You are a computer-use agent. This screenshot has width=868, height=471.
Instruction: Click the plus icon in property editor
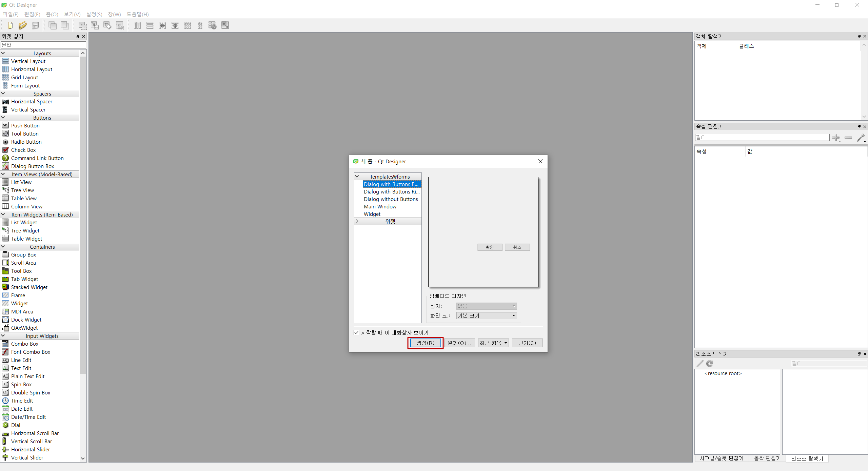click(x=836, y=138)
